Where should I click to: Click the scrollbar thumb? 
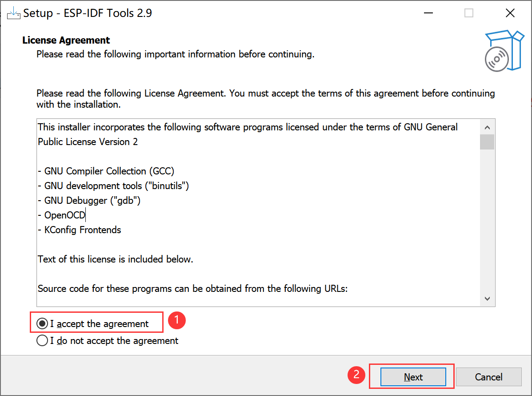[487, 141]
